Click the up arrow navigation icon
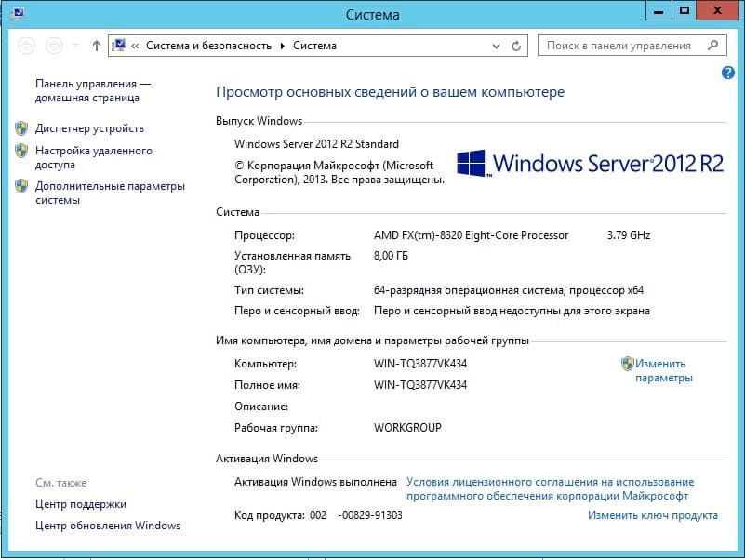 point(97,46)
